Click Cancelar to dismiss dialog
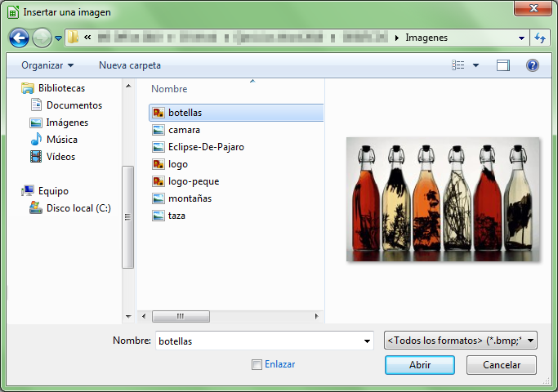Screen dimensions: 558x392 (502, 365)
